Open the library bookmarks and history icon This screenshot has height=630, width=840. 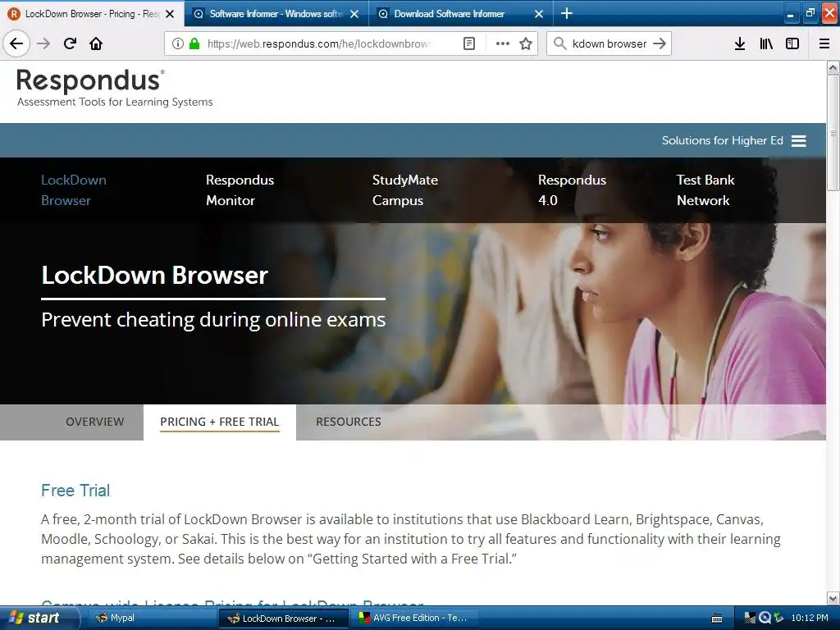click(x=766, y=43)
